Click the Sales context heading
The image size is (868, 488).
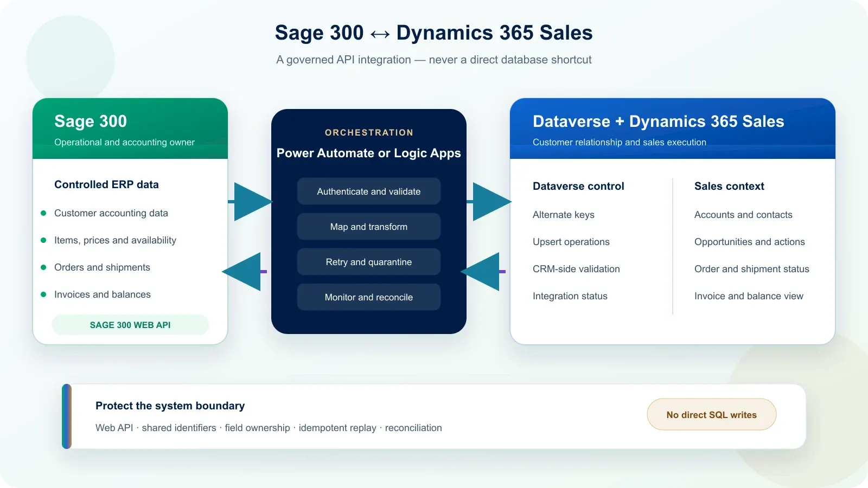point(729,186)
